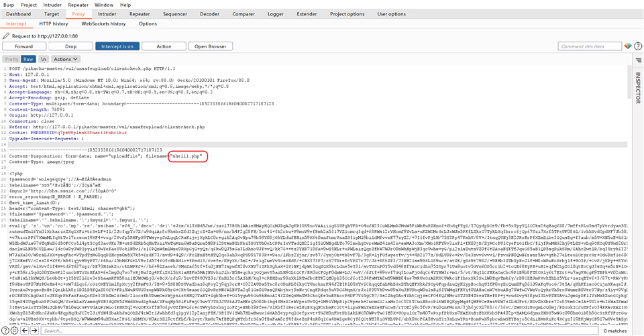Image resolution: width=644 pixels, height=336 pixels.
Task: Switch to the Extender tab
Action: [x=307, y=14]
